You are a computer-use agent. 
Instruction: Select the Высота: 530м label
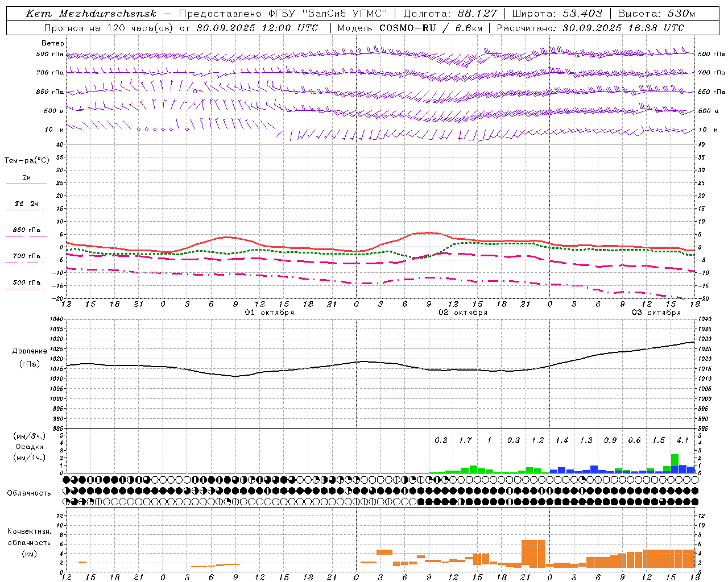click(x=656, y=14)
